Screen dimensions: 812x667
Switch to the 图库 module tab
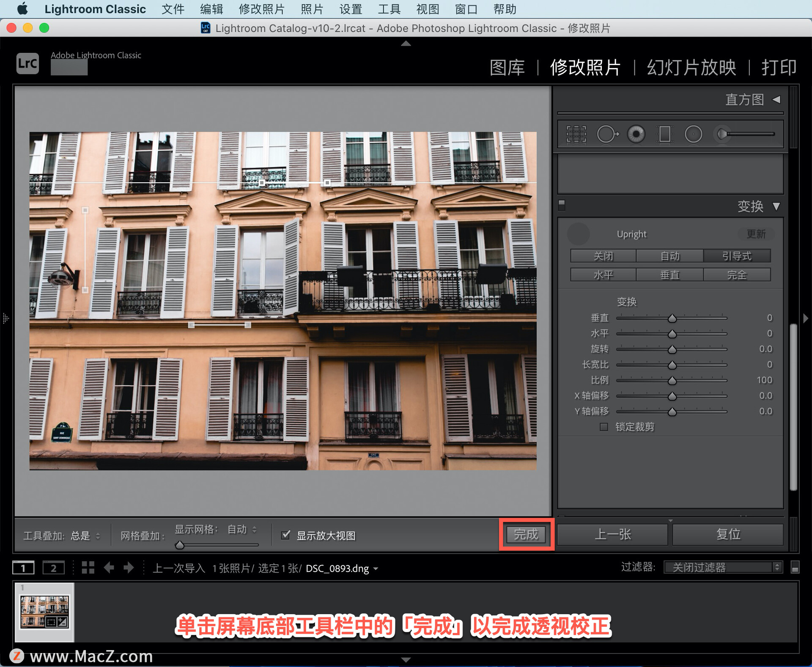point(507,67)
